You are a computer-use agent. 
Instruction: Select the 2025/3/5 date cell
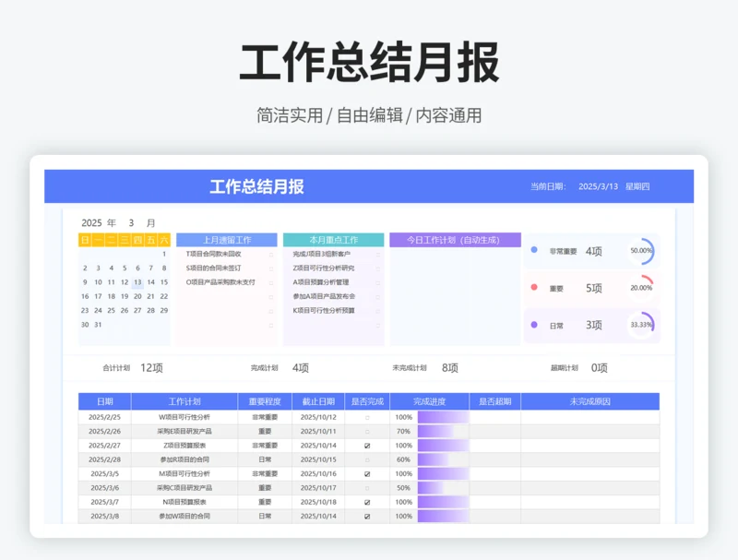105,474
